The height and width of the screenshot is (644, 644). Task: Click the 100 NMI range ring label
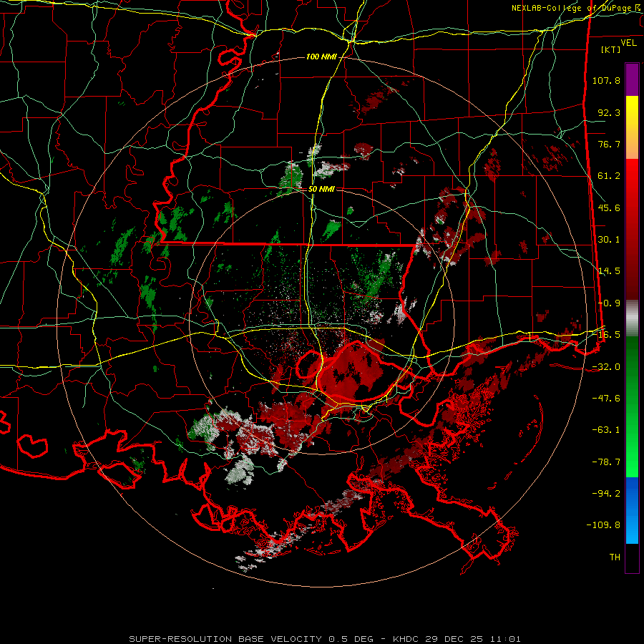(x=321, y=57)
